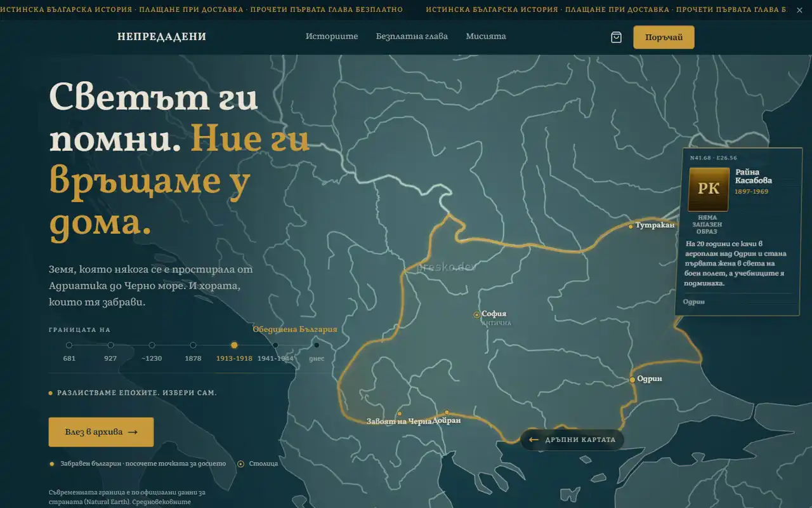
Task: Open the Безплатна глава menu item
Action: tap(412, 36)
